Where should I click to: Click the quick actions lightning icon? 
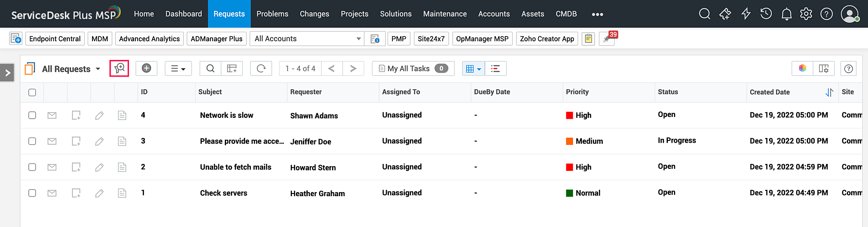pos(746,14)
